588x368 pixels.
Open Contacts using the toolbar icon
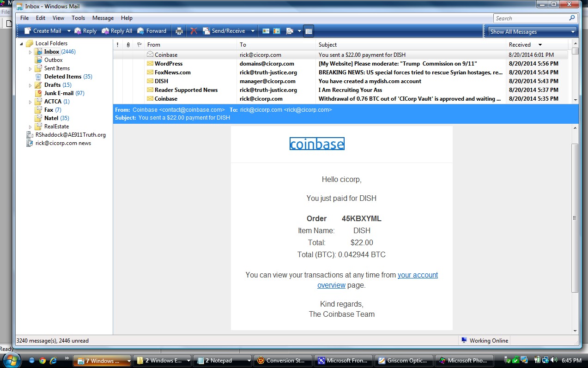tap(266, 31)
